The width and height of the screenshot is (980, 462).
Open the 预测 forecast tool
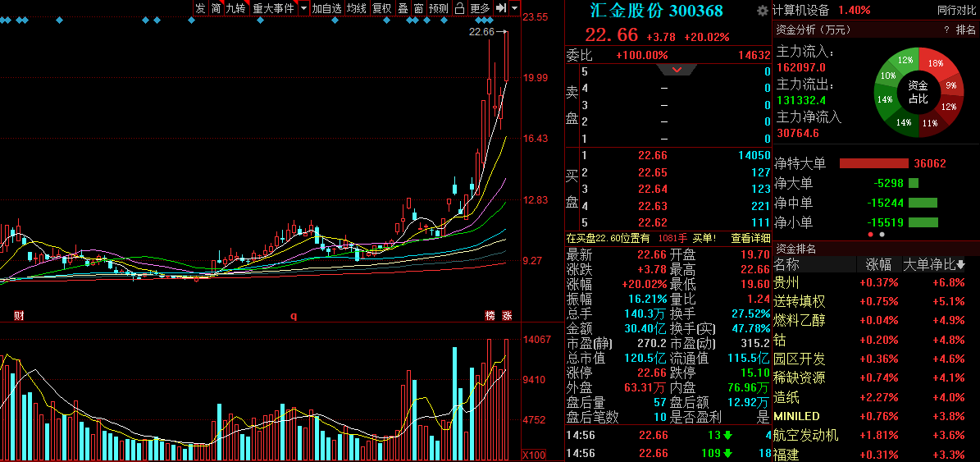pos(439,8)
